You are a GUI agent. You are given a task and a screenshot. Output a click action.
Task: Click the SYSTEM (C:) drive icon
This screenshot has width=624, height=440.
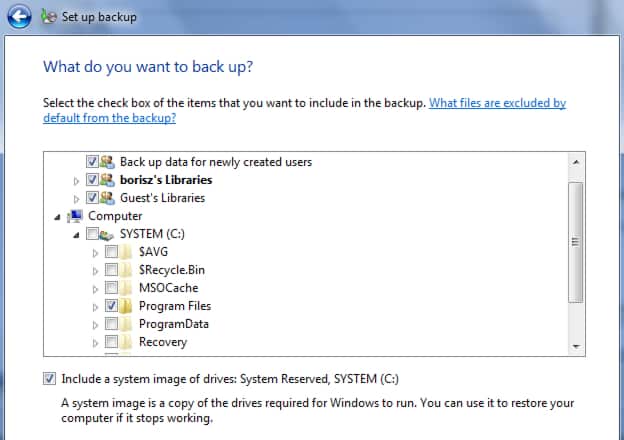108,234
